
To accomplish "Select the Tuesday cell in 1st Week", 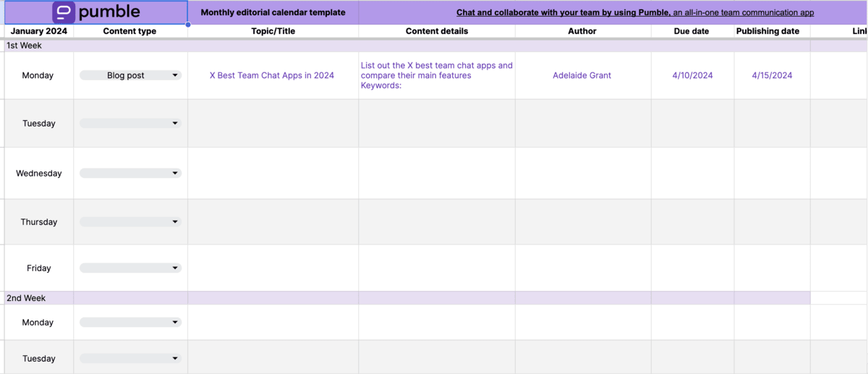I will point(39,124).
